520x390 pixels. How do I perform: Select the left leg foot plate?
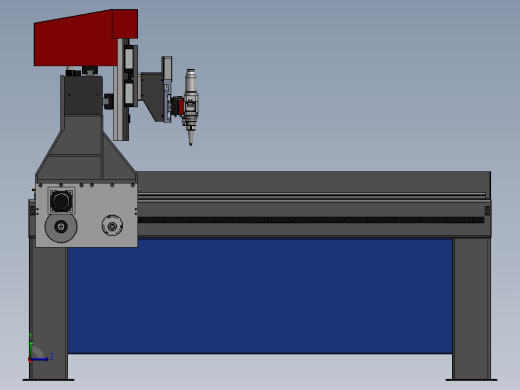coord(48,380)
